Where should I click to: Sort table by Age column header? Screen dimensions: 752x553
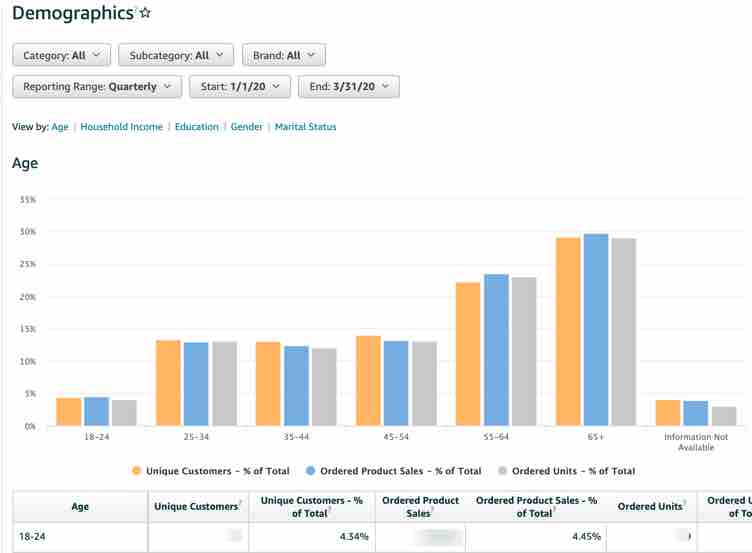(80, 507)
